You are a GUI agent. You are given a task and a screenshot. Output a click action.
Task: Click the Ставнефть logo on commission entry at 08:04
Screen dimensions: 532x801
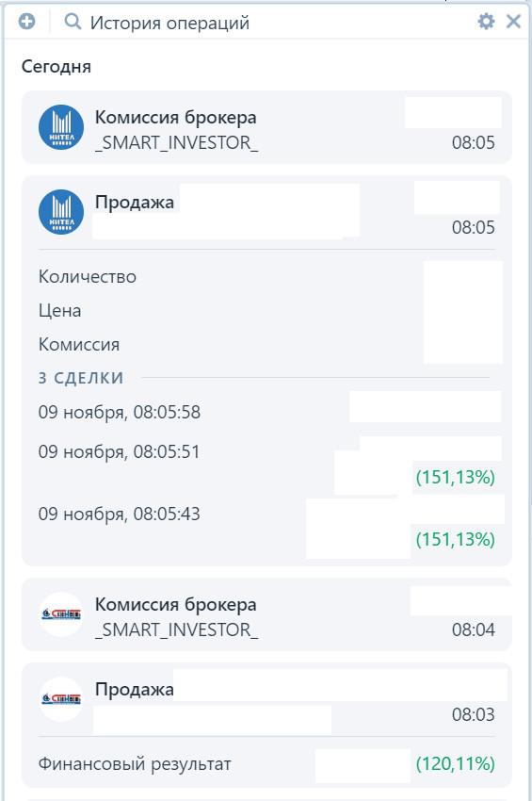[x=61, y=614]
